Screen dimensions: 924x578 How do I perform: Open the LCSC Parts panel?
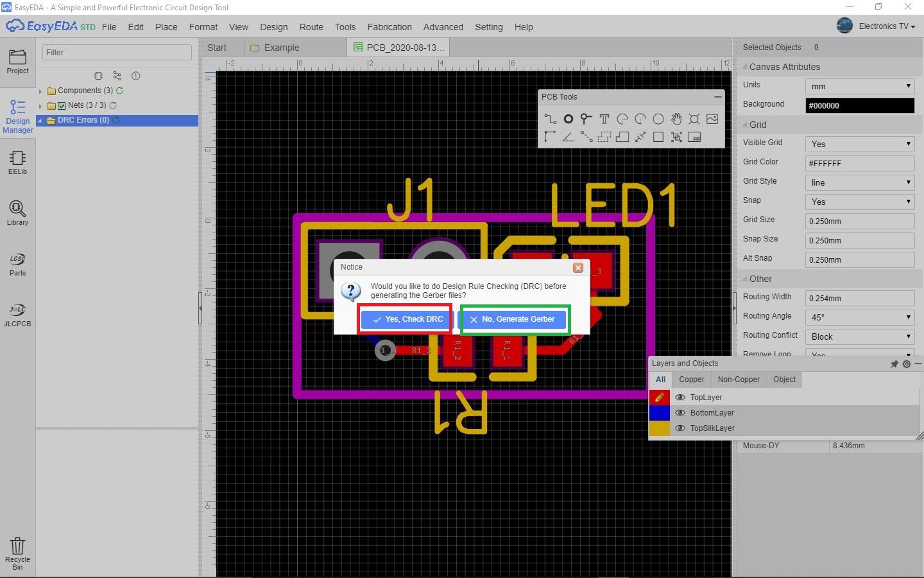point(17,264)
